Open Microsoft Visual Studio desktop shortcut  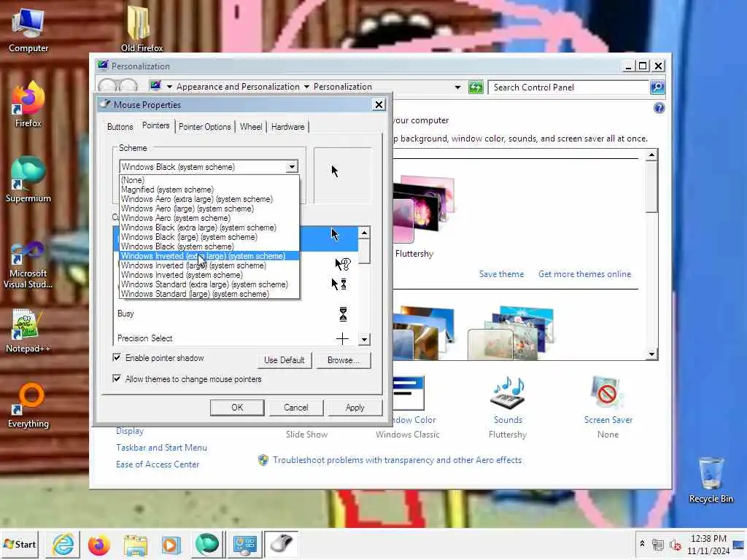(28, 265)
